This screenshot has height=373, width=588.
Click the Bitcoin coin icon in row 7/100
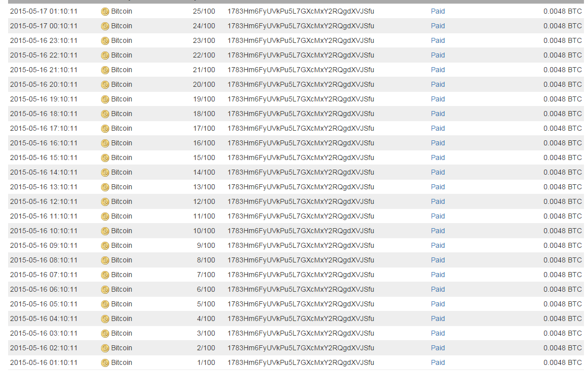(105, 275)
